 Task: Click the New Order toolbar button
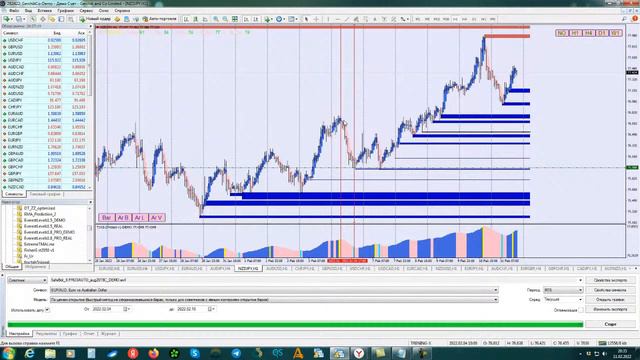pyautogui.click(x=95, y=19)
